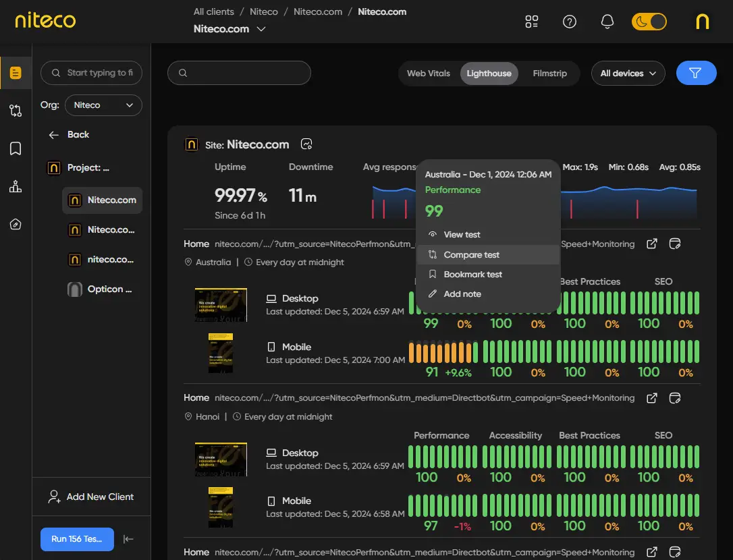The height and width of the screenshot is (560, 733).
Task: Open the Org Niteco dropdown
Action: pos(103,105)
